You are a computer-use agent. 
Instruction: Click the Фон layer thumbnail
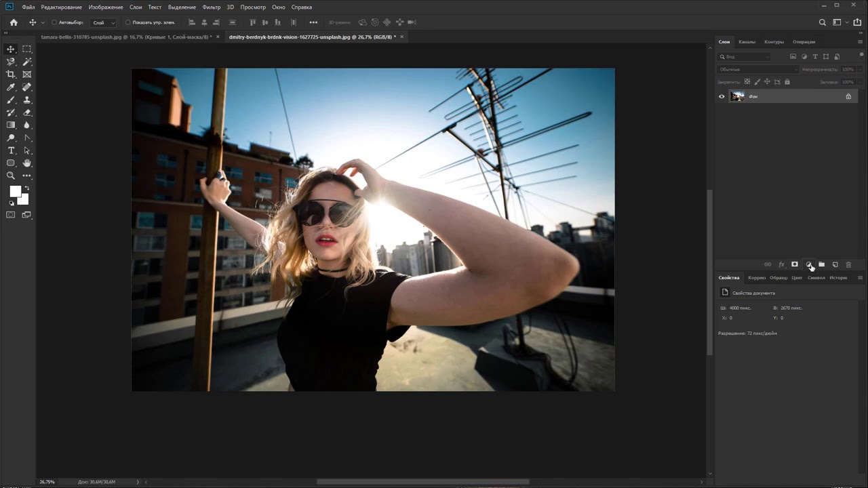[x=737, y=96]
